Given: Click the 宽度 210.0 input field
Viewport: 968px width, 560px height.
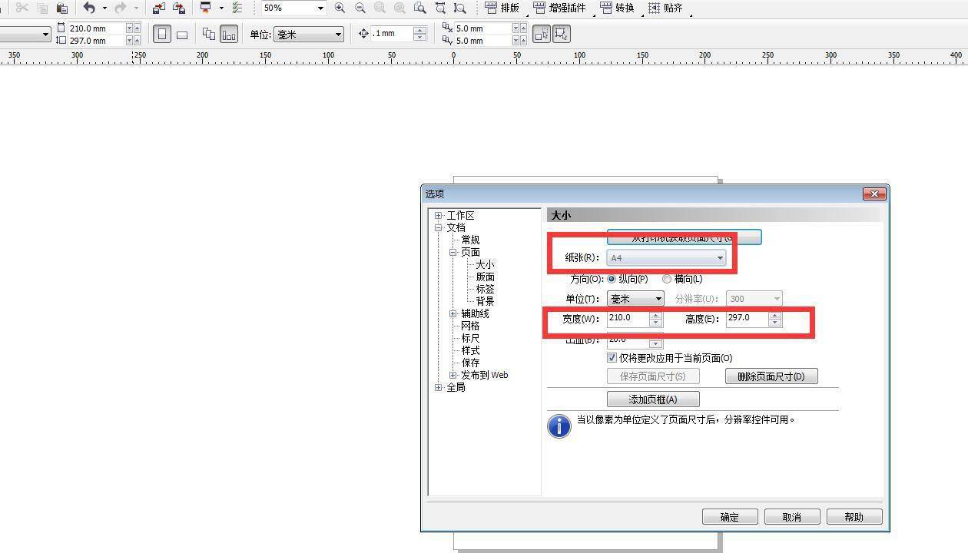Looking at the screenshot, I should [x=628, y=318].
